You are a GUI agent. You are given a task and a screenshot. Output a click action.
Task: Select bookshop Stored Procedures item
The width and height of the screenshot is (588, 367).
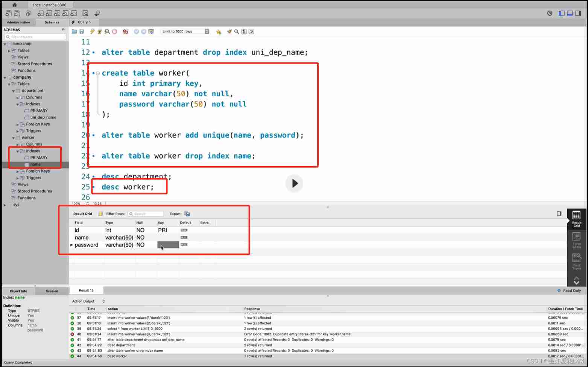pyautogui.click(x=35, y=64)
